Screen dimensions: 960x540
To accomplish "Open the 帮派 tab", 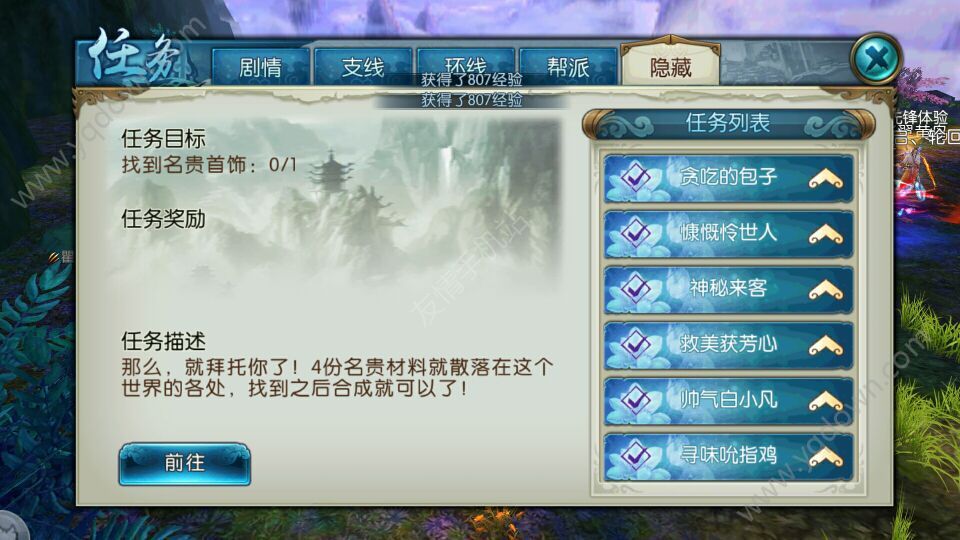I will pos(568,66).
